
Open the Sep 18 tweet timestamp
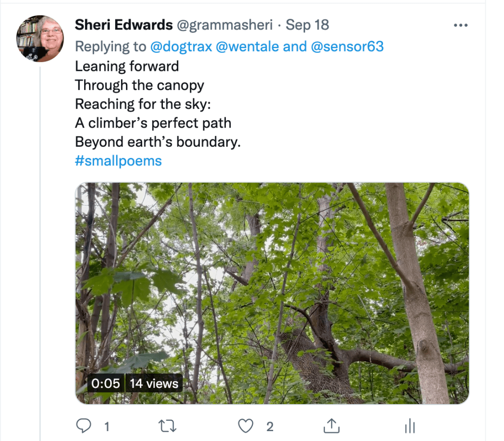(308, 25)
